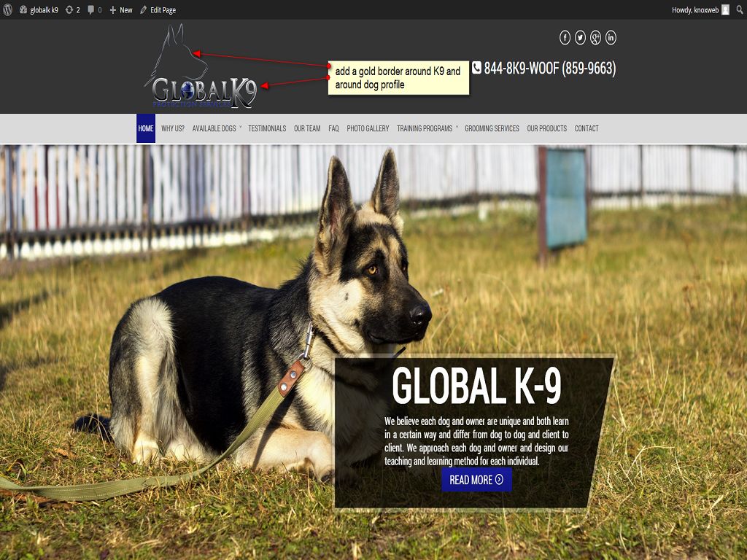This screenshot has height=560, width=747.
Task: Click Edit Page in admin bar
Action: point(158,10)
